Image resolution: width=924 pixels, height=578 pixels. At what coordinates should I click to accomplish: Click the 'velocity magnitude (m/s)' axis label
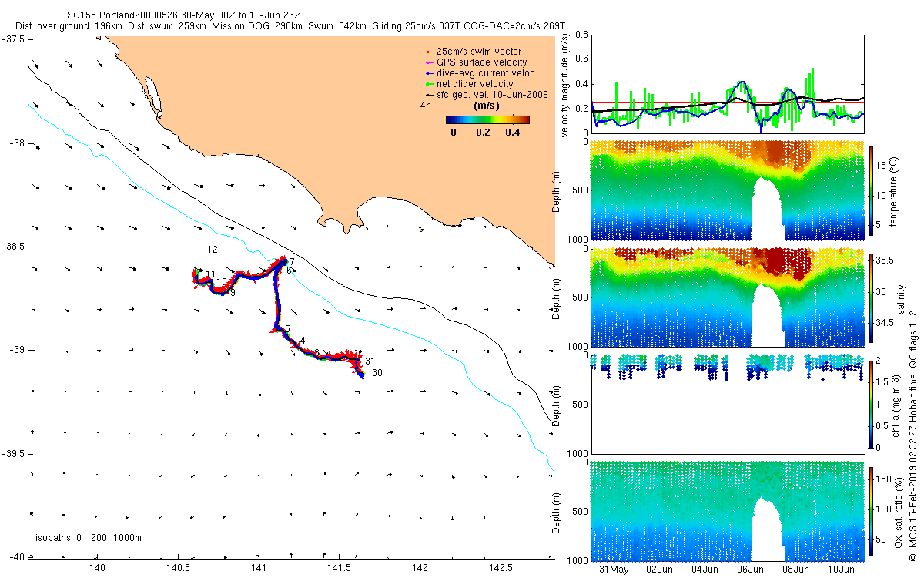pos(566,86)
